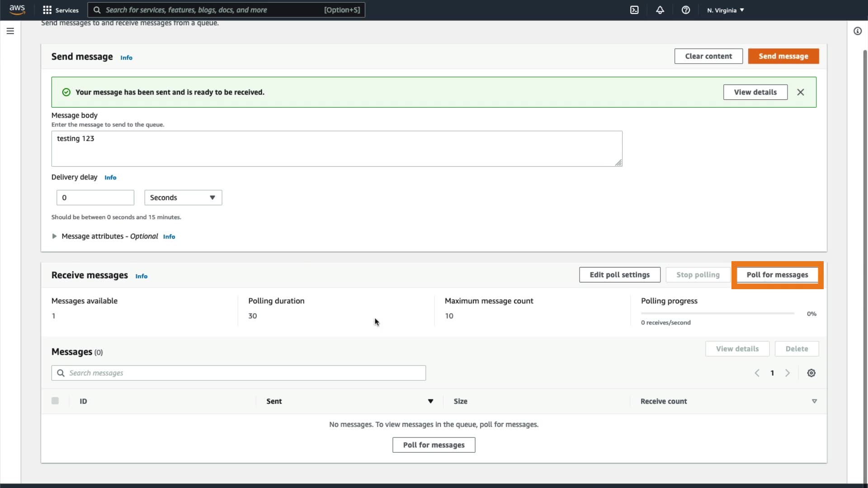The width and height of the screenshot is (868, 488).
Task: Click Info link beside Receive messages
Action: click(x=141, y=276)
